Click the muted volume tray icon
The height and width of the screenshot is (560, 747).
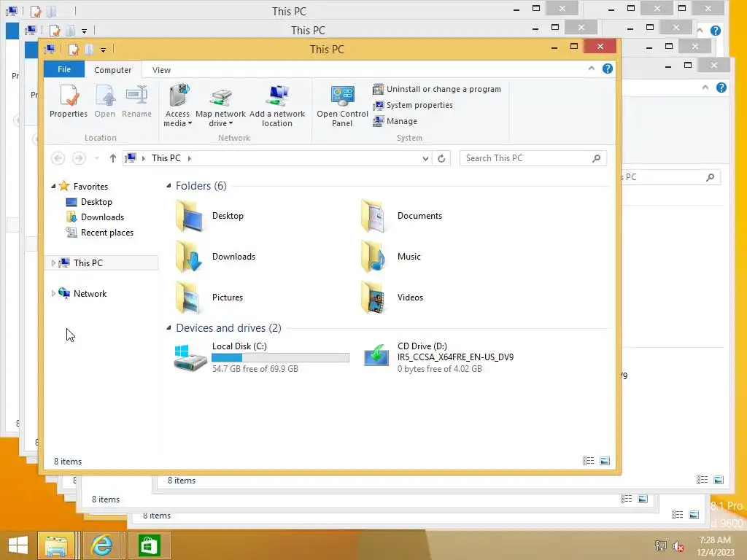point(678,545)
